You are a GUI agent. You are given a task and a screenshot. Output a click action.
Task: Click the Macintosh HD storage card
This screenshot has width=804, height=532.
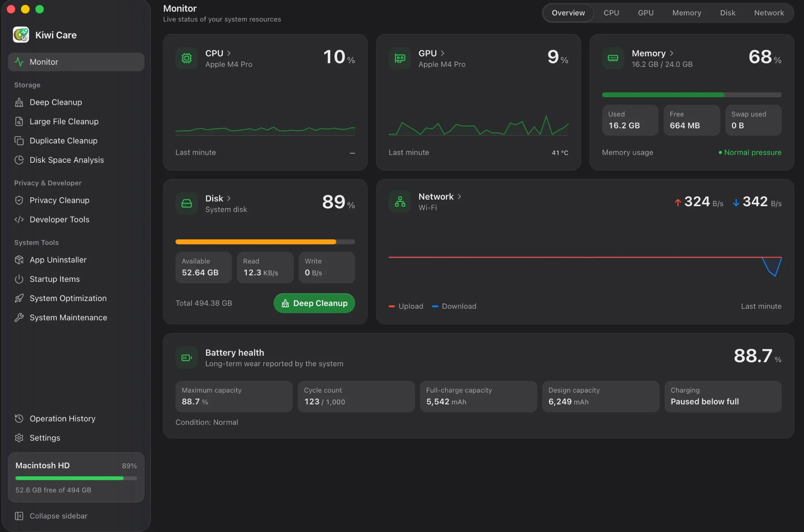76,477
